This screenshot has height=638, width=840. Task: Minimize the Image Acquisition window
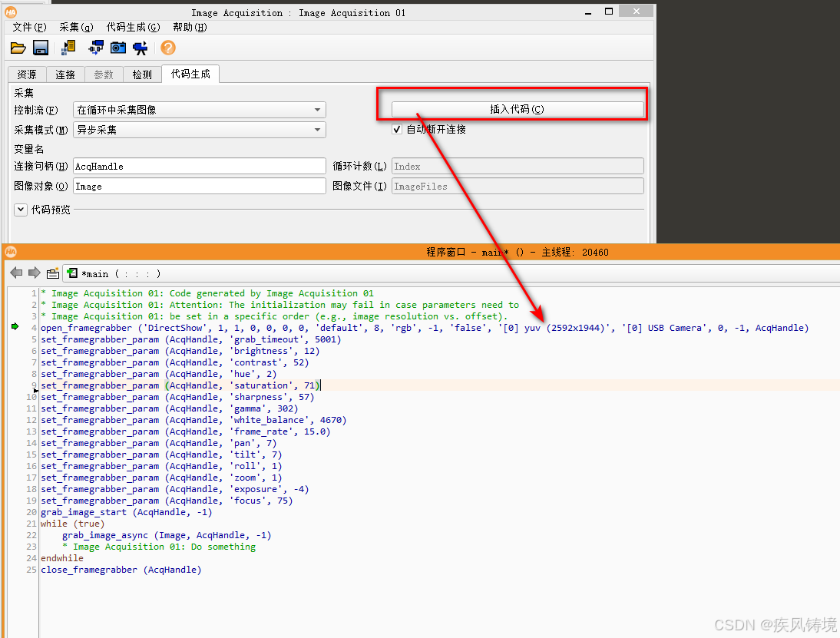coord(588,12)
